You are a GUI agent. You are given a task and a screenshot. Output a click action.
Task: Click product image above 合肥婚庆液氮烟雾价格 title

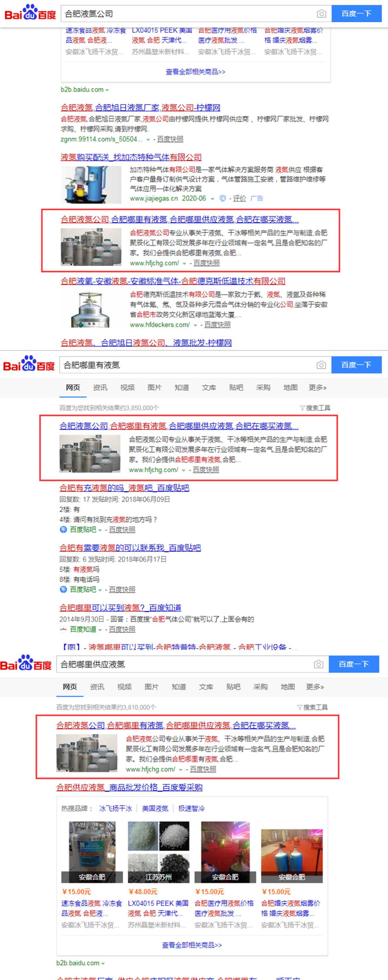292,856
